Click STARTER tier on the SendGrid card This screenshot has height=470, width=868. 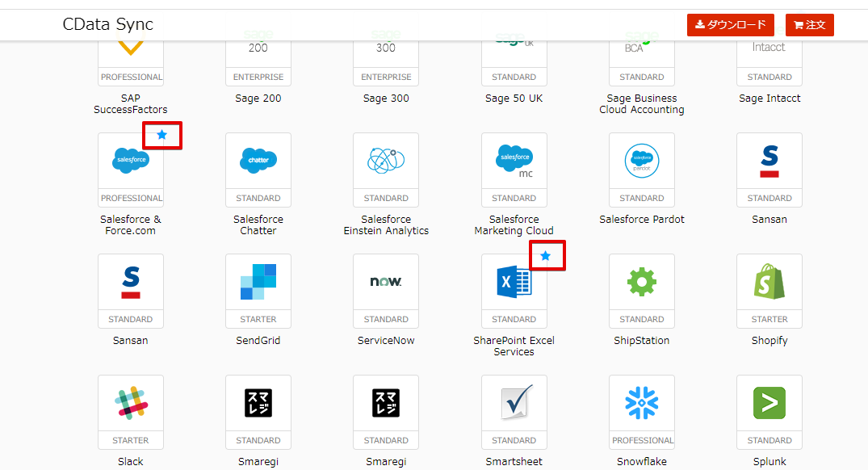258,320
